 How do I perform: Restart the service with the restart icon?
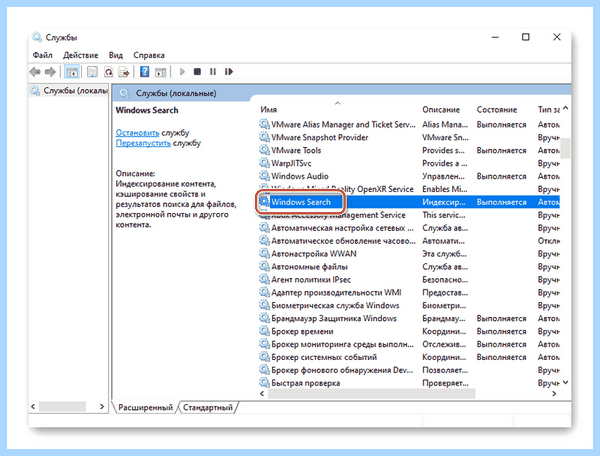pos(229,72)
